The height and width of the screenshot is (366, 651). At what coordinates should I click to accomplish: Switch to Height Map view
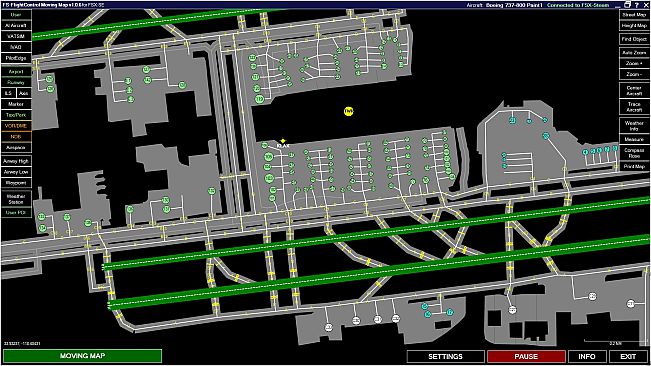(634, 25)
